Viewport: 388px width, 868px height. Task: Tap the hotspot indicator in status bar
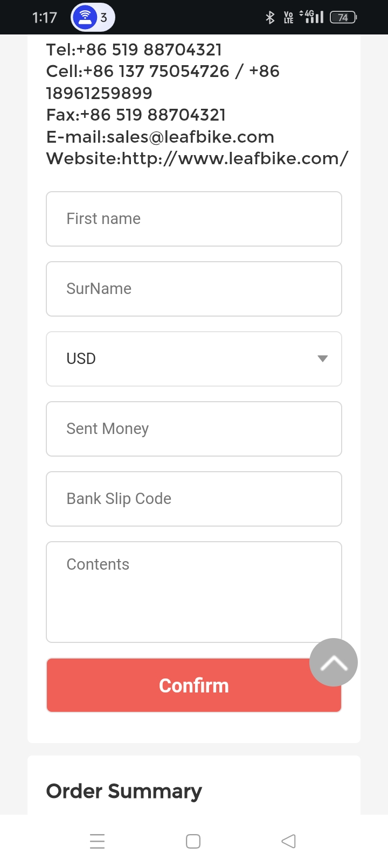point(93,18)
